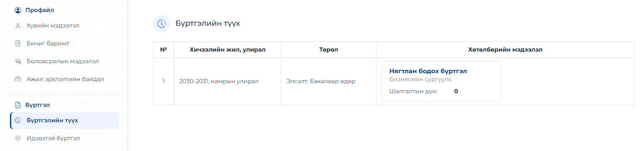Click the check-circle icon beside Идэвхтэй бүртгэл
This screenshot has height=151, width=644.
[x=17, y=138]
